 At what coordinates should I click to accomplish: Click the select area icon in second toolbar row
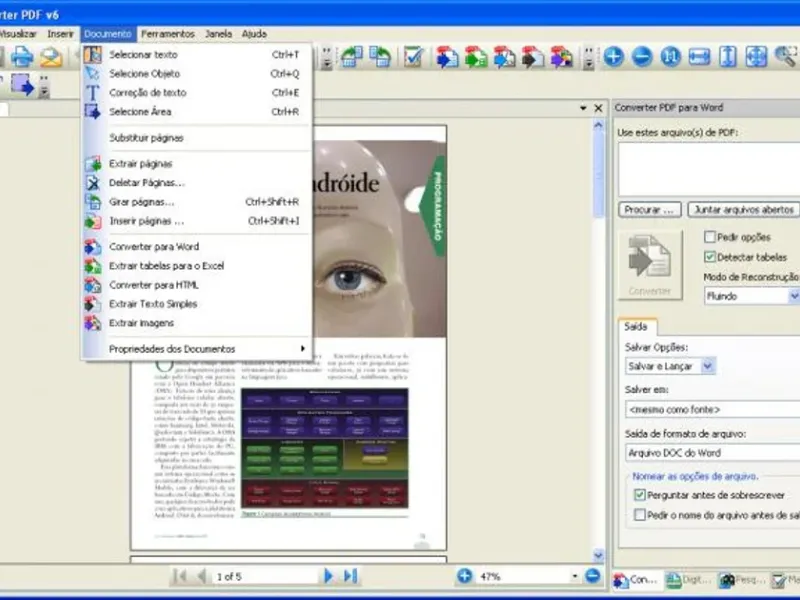pyautogui.click(x=22, y=85)
